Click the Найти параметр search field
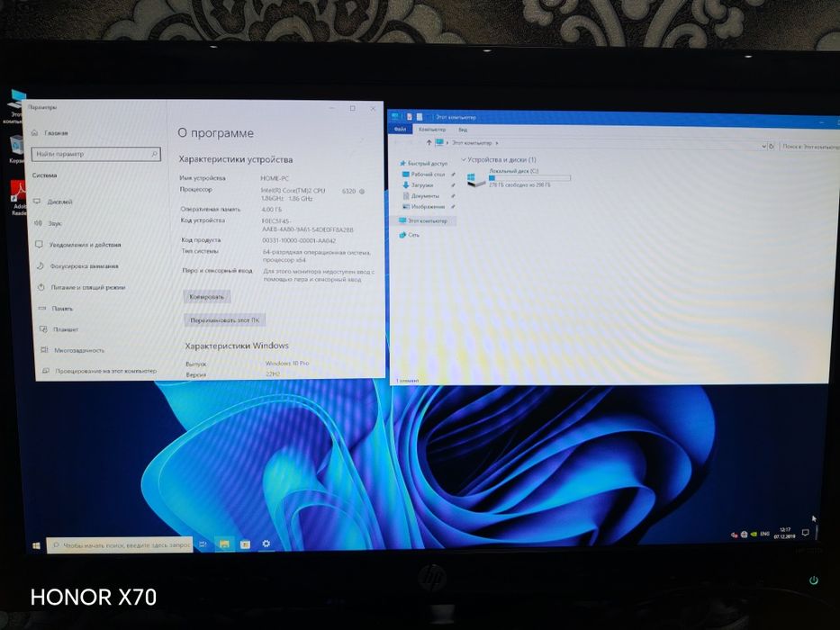Viewport: 840px width, 630px height. click(96, 154)
